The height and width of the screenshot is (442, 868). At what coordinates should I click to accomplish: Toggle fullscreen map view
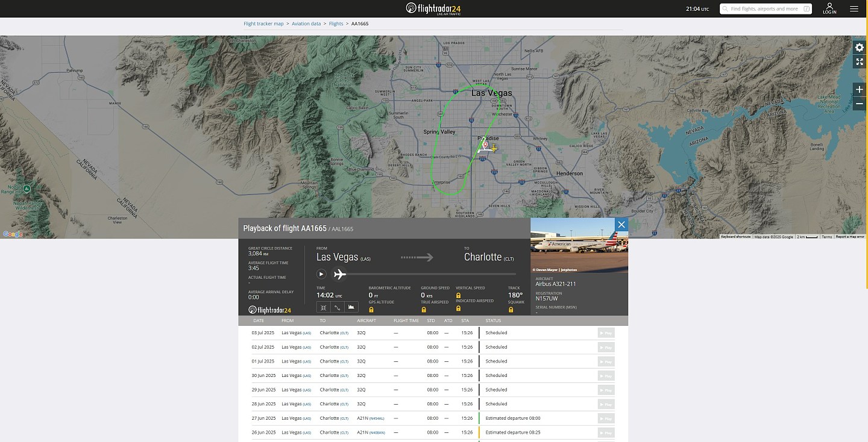[860, 62]
